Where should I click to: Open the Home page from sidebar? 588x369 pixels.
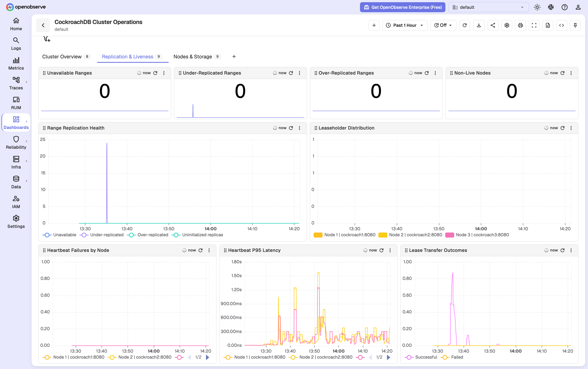16,24
